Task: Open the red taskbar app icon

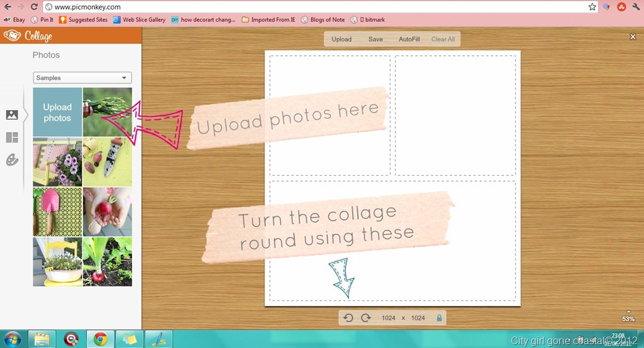Action: pos(71,339)
